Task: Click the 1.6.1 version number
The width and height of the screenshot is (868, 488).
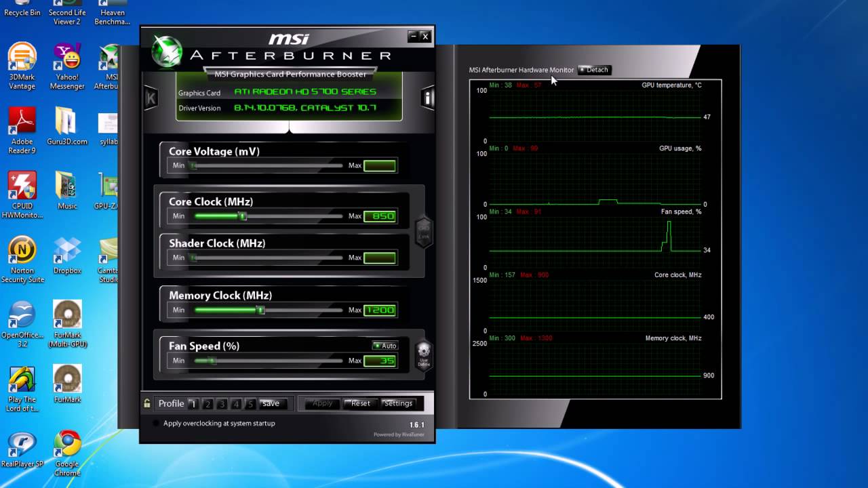Action: (416, 425)
